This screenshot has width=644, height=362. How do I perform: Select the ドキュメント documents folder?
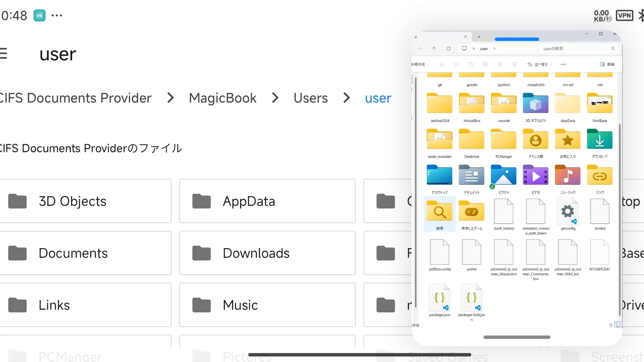(472, 179)
